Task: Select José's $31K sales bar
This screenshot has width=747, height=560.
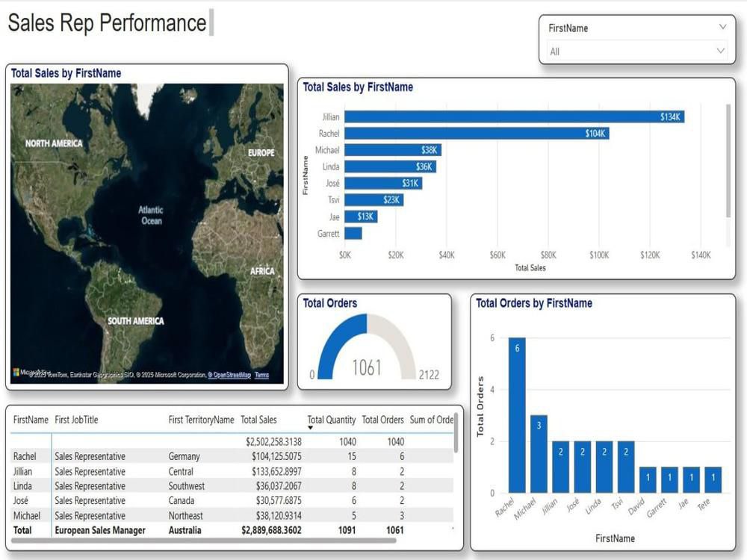Action: coord(383,184)
